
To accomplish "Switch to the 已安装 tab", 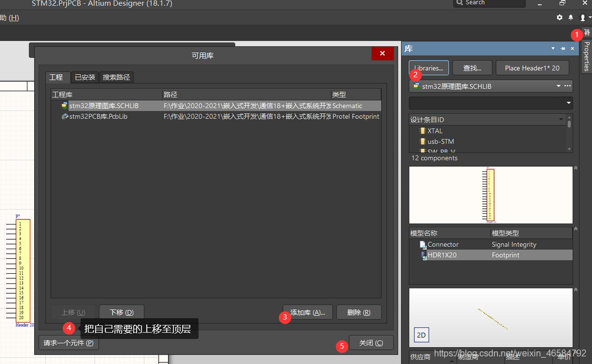I will (x=85, y=77).
